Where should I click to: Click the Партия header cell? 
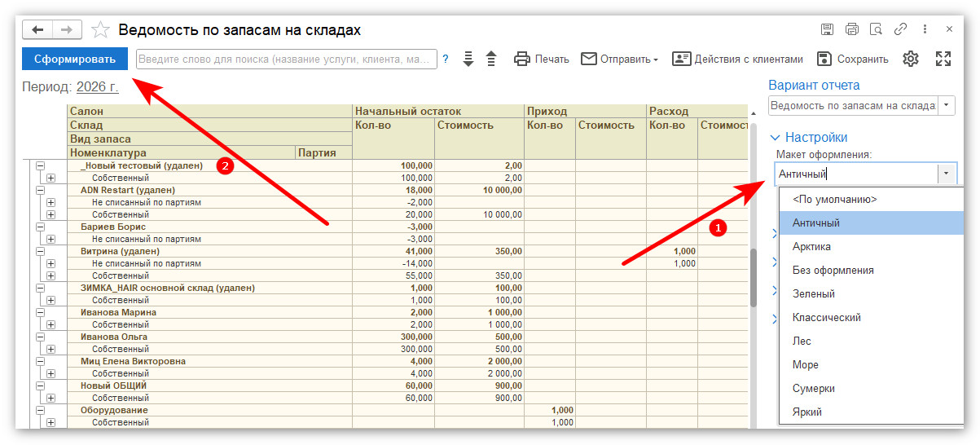pos(323,152)
